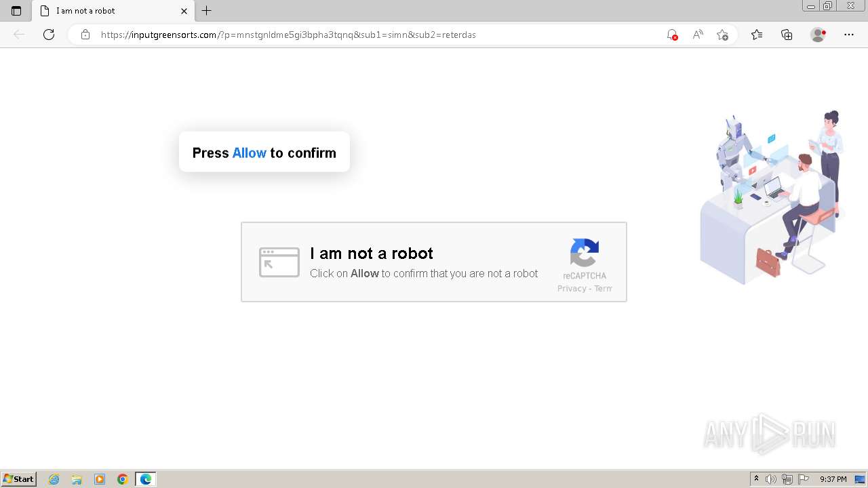Viewport: 868px width, 488px height.
Task: Show hidden tray icons arrow
Action: click(757, 479)
